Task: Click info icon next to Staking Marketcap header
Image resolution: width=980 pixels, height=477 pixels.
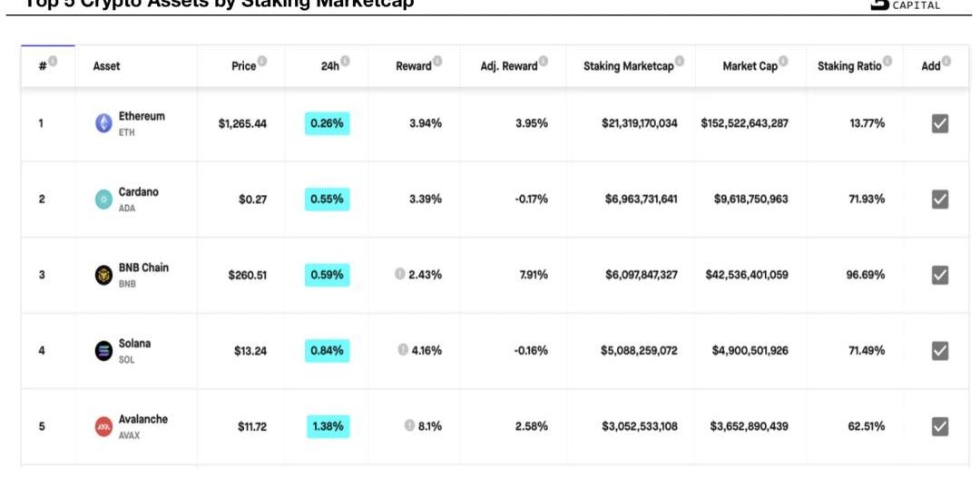Action: point(680,62)
